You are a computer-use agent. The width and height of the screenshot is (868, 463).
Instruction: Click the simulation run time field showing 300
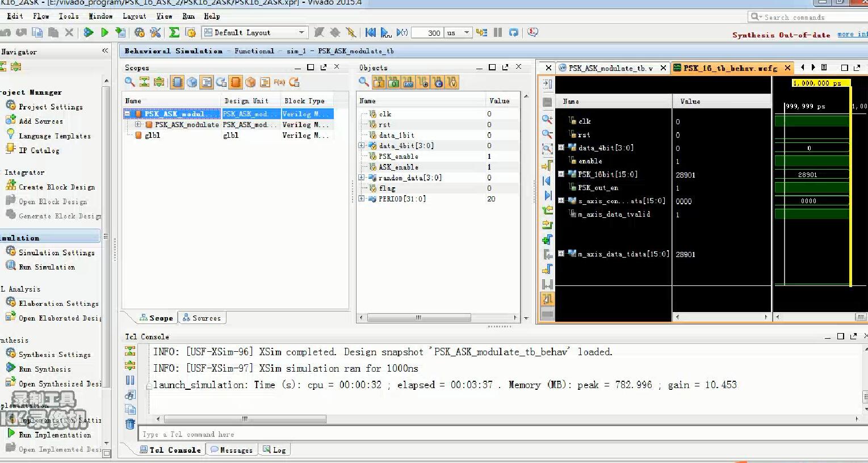[427, 32]
